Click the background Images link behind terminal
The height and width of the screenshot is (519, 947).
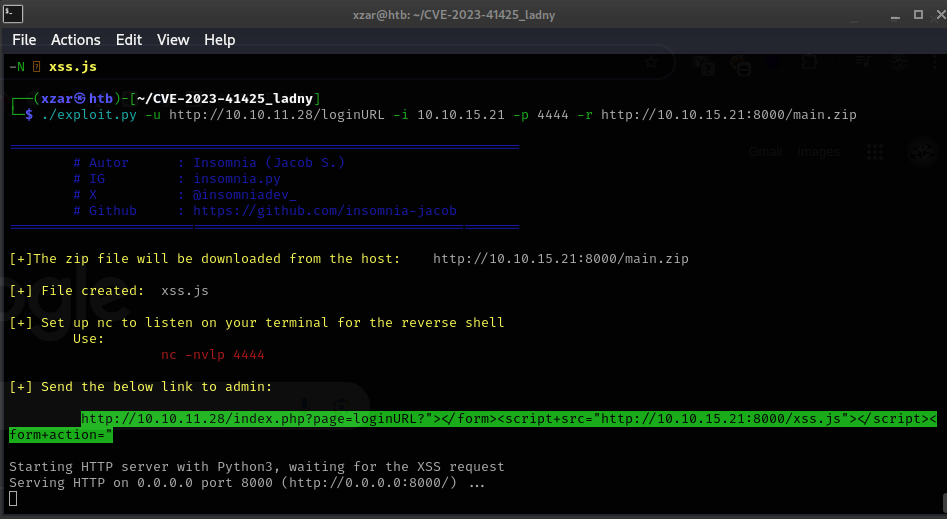coord(818,152)
